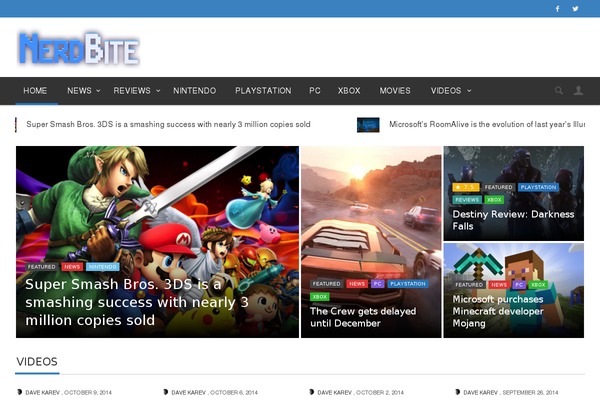Click Dave Karev author on September 26 post
The width and height of the screenshot is (600, 400).
481,392
